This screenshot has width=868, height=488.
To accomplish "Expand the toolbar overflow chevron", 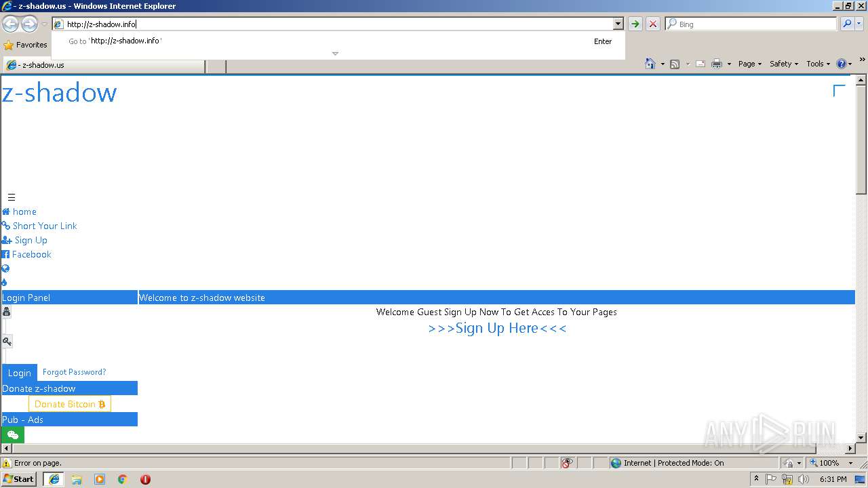I will 862,60.
